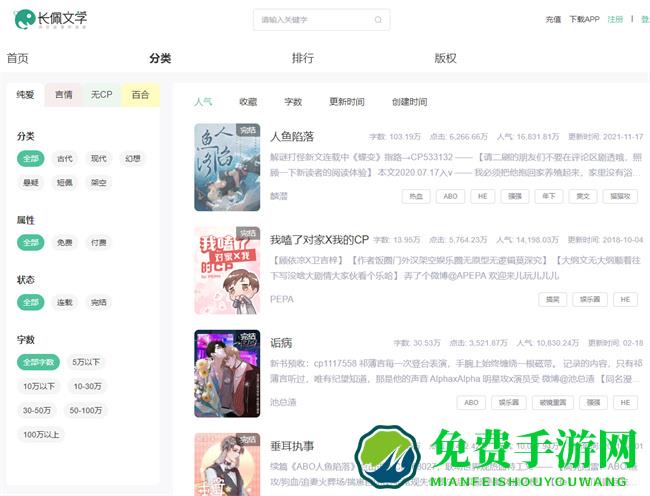The height and width of the screenshot is (496, 650).
Task: Click the 充值 recharge link
Action: coord(553,19)
